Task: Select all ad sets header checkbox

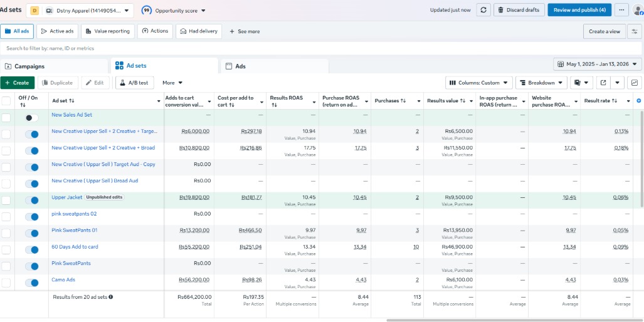Action: pyautogui.click(x=6, y=101)
